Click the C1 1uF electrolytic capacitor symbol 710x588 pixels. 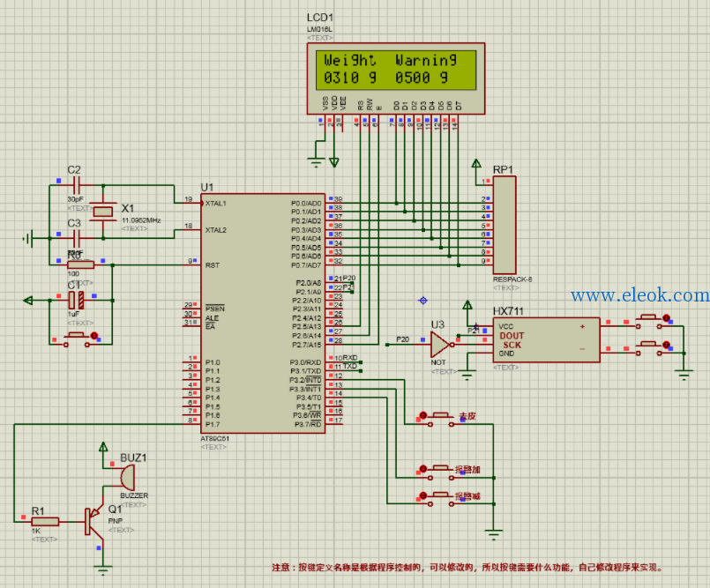tap(76, 300)
